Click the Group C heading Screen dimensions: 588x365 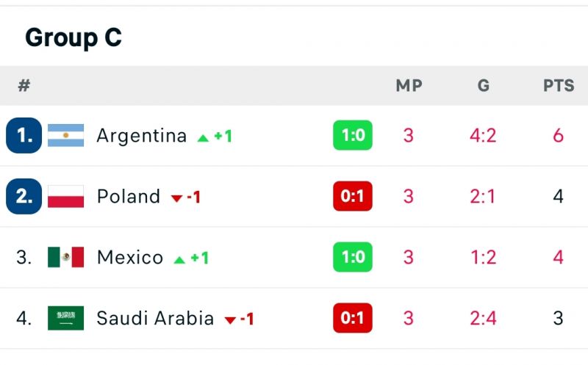[x=73, y=38]
